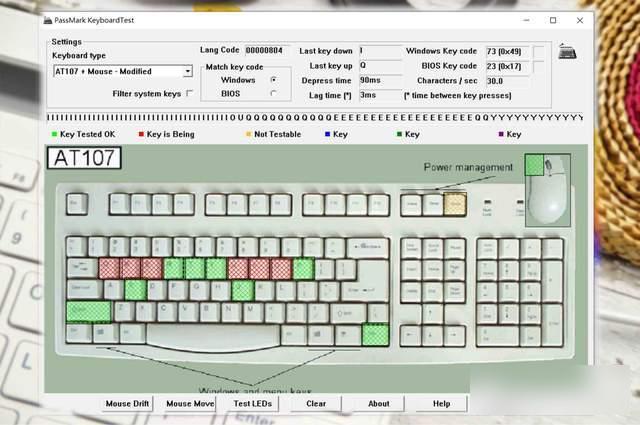Click the right Shift key

[348, 313]
